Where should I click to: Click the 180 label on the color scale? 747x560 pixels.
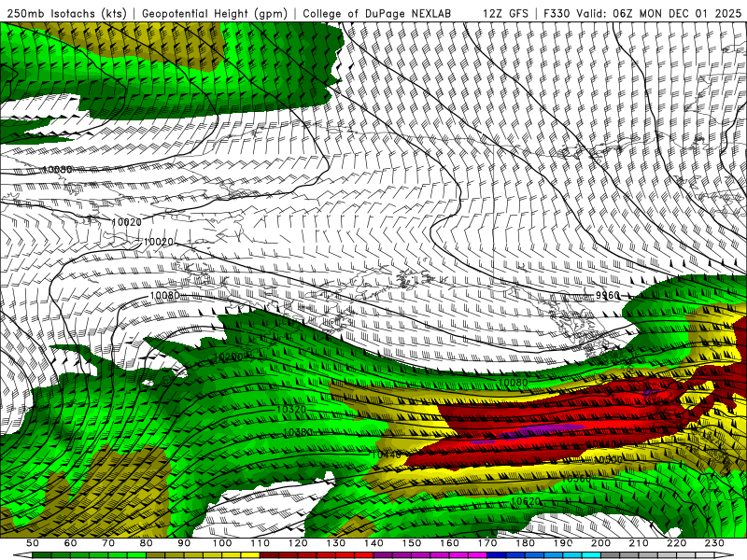tap(525, 543)
